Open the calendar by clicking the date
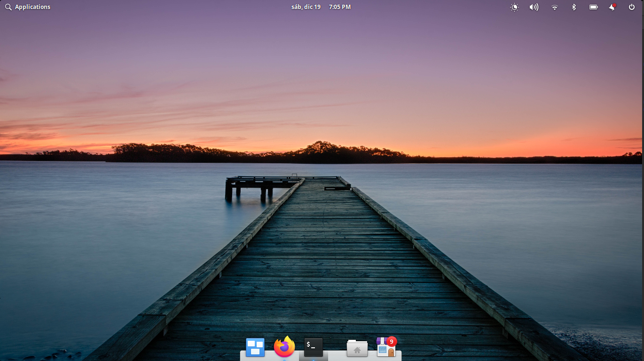Viewport: 644px width, 361px height. tap(305, 7)
